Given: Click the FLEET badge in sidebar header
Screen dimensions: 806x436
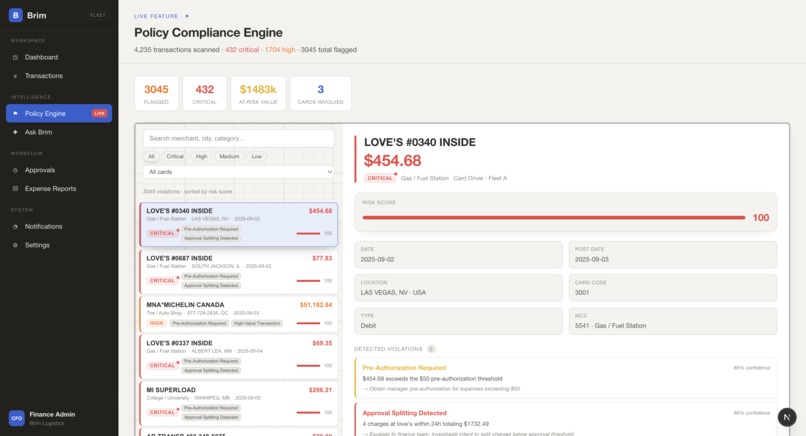Looking at the screenshot, I should (x=98, y=15).
